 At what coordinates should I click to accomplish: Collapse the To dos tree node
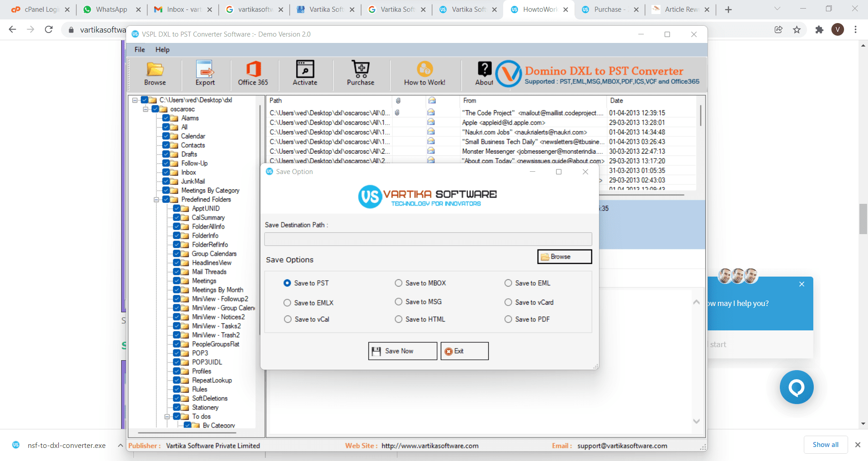click(x=167, y=416)
